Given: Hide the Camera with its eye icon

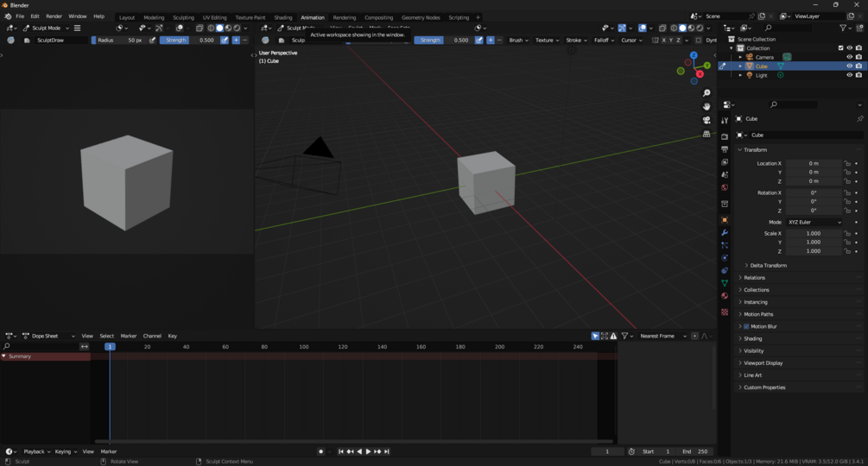Looking at the screenshot, I should click(x=850, y=57).
